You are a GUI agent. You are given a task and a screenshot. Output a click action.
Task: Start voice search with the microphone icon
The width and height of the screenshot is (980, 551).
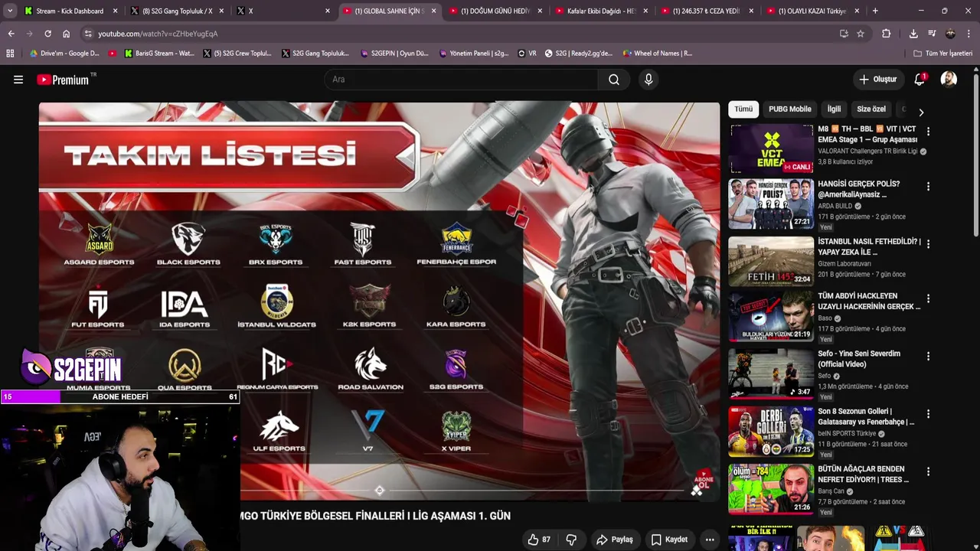(x=648, y=80)
